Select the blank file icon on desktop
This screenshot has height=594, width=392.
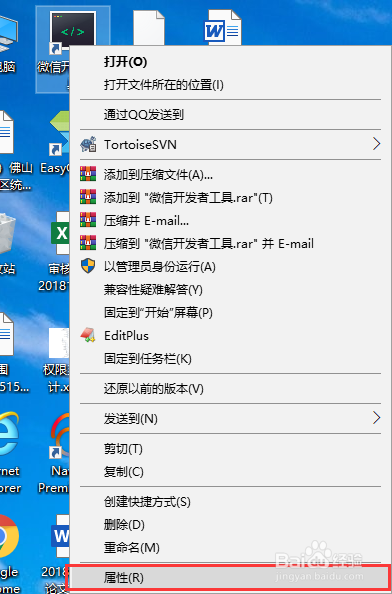149,28
